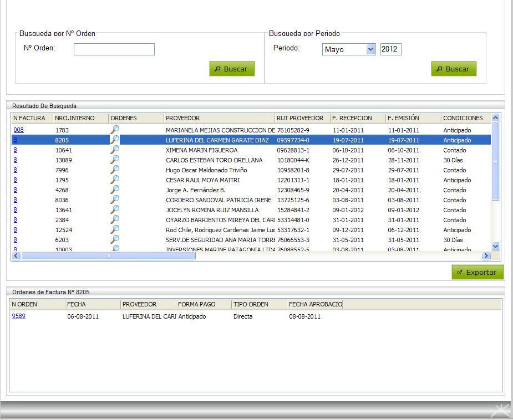Screen dimensions: 513x420
Task: Open orders magnifier for CORDERO SANDOVAL PATRICIA IRENE
Action: tap(115, 199)
